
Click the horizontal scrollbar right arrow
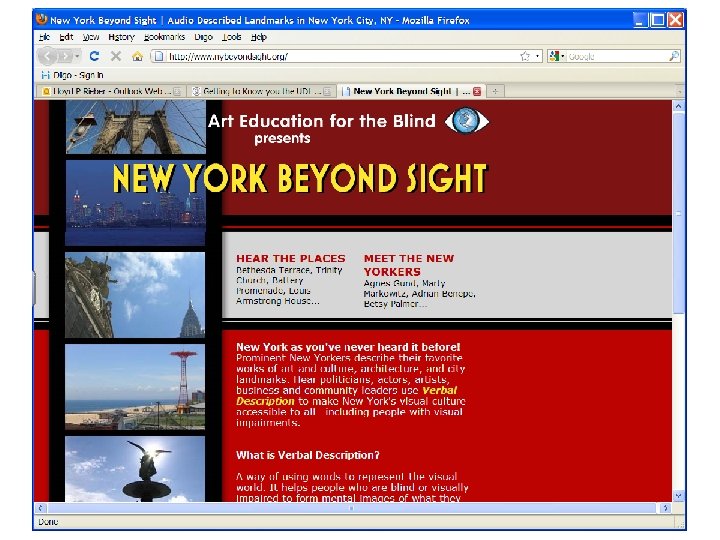click(x=665, y=508)
